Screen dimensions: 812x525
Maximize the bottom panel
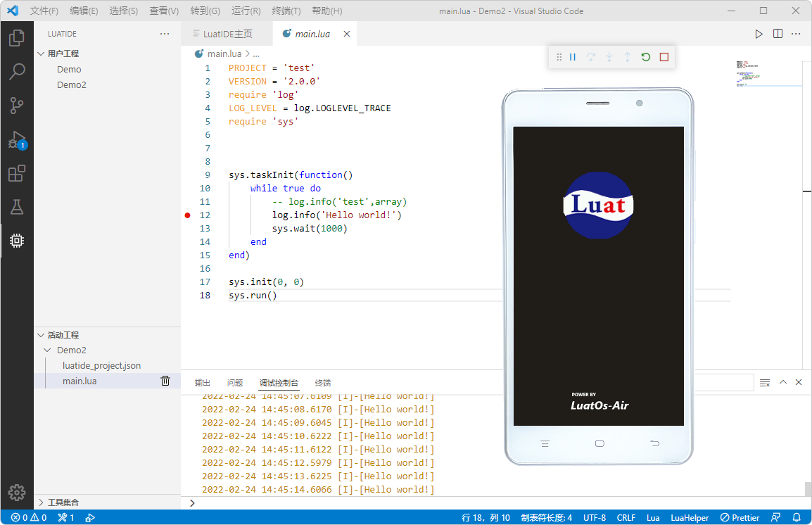[783, 382]
